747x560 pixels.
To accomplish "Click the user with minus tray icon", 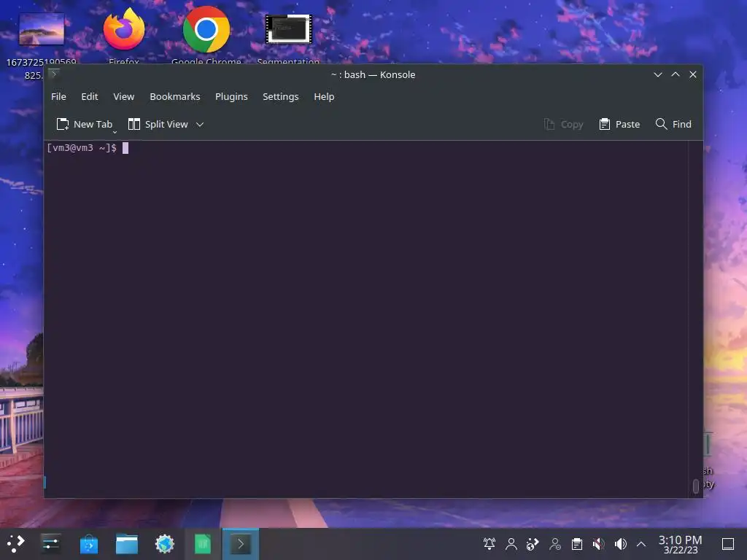I will (x=555, y=544).
